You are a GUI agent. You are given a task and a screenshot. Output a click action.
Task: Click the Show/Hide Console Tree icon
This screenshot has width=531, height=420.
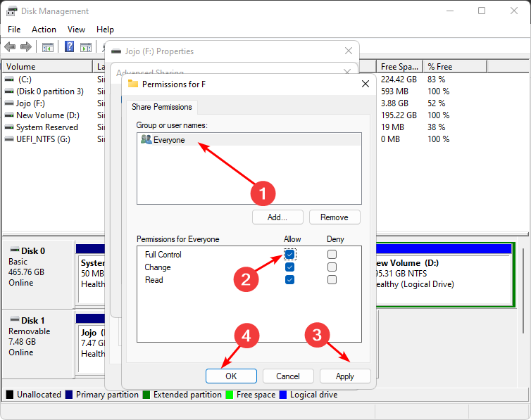point(48,47)
